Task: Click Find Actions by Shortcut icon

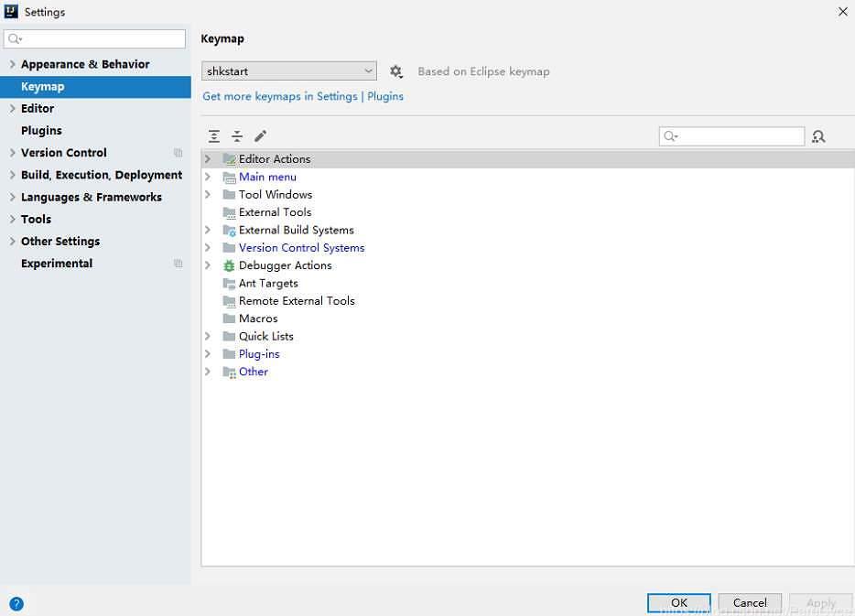Action: click(818, 136)
